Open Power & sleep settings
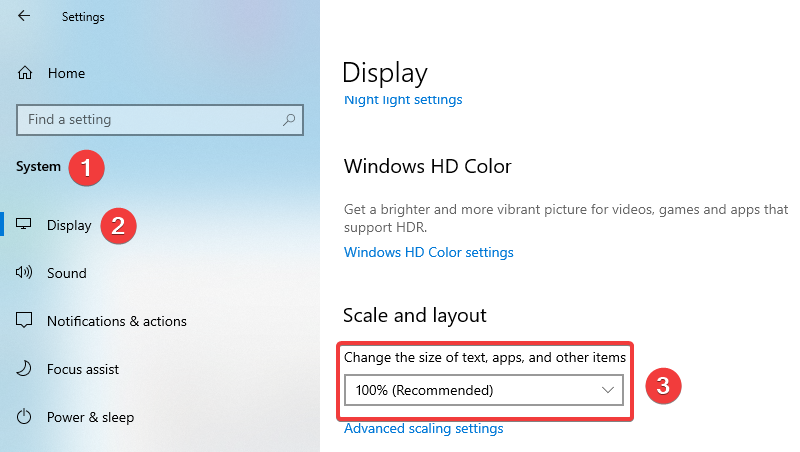The height and width of the screenshot is (452, 800). pos(90,417)
